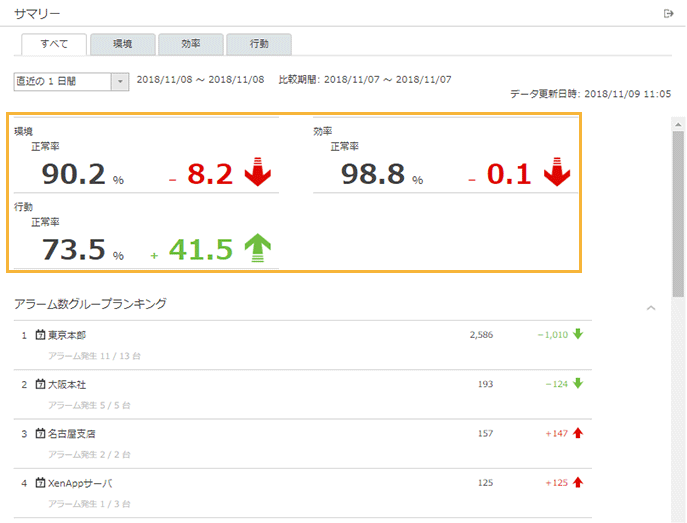Click the green down arrow beside −1,010
This screenshot has height=523, width=687.
pyautogui.click(x=577, y=334)
